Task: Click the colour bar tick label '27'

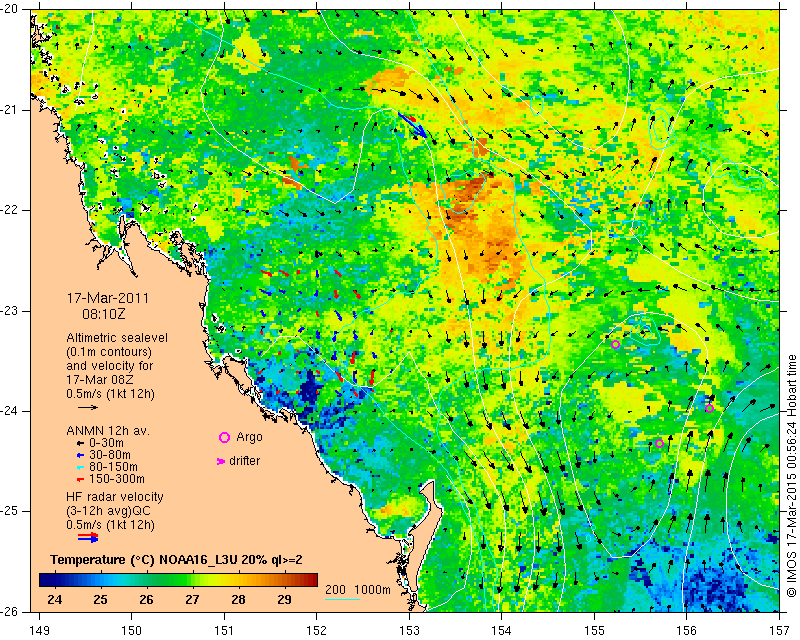Action: [192, 599]
